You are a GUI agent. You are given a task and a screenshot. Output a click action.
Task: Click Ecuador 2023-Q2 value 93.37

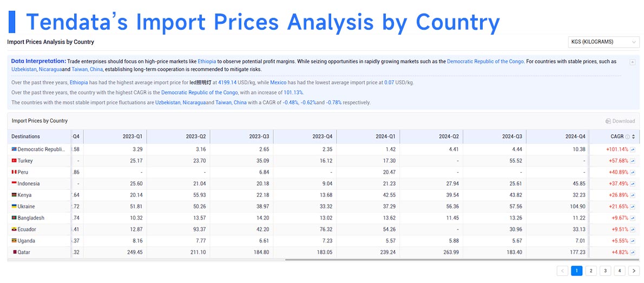[x=199, y=229]
